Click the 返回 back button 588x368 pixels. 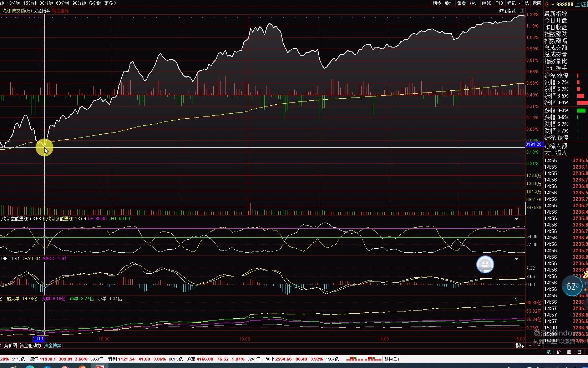coord(537,3)
